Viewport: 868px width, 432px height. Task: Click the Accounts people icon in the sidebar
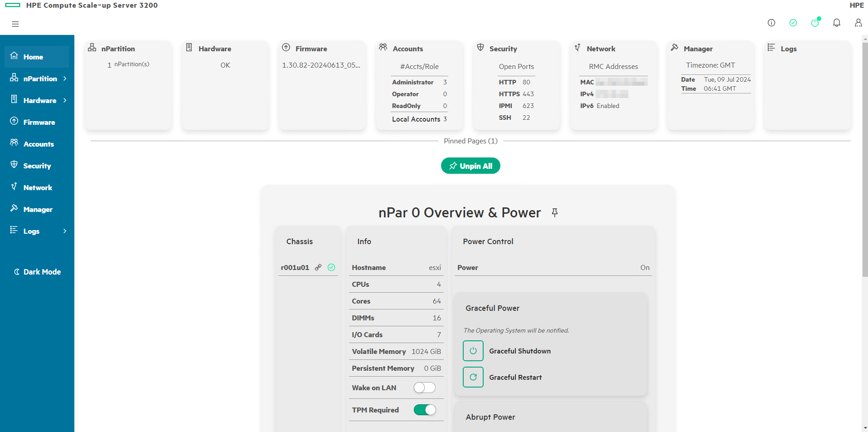(x=14, y=143)
